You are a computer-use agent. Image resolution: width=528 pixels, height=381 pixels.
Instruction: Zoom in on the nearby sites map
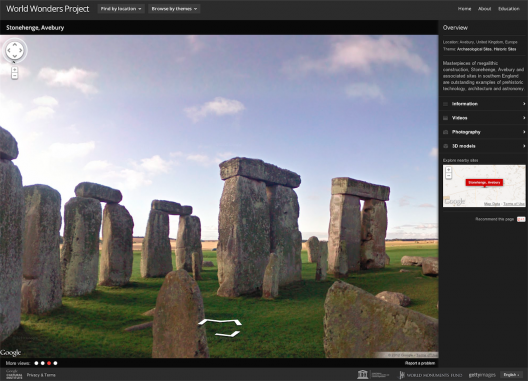(x=449, y=169)
